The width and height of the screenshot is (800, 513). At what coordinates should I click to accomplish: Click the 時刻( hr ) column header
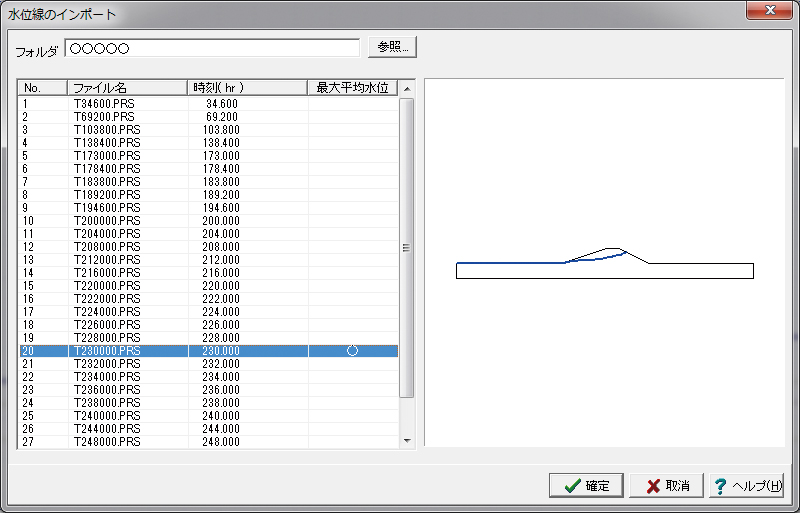(x=247, y=88)
